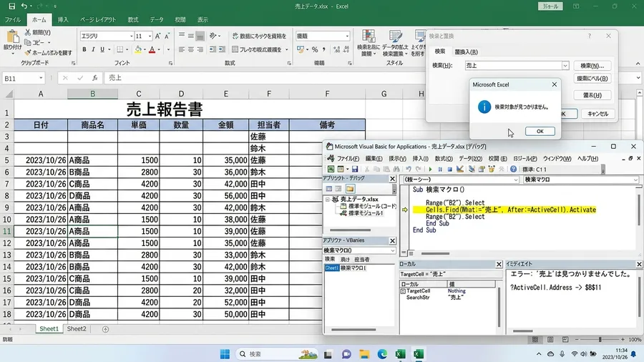Open the number format dropdown in ribbon
This screenshot has height=362, width=644.
347,36
